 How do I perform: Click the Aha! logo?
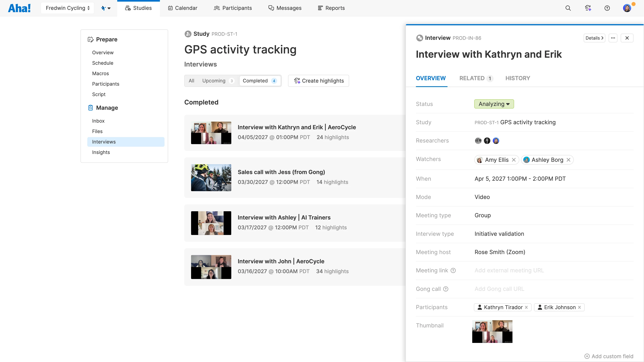click(x=19, y=8)
